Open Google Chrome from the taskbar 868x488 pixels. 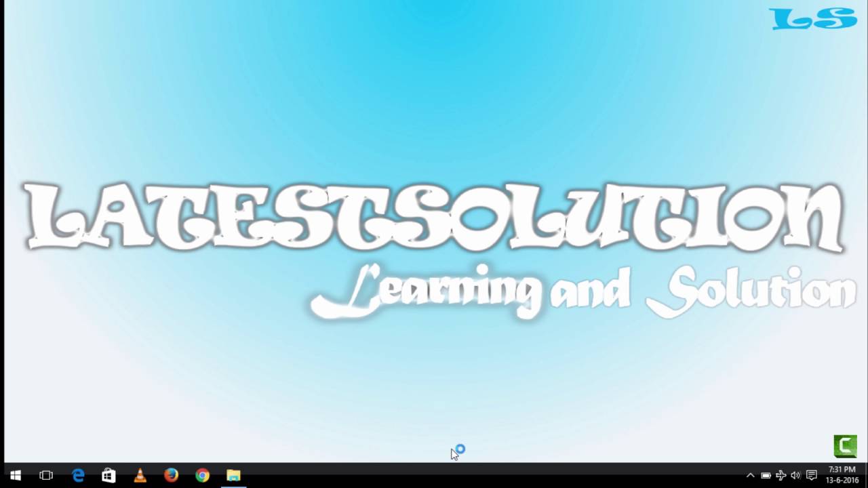[202, 476]
